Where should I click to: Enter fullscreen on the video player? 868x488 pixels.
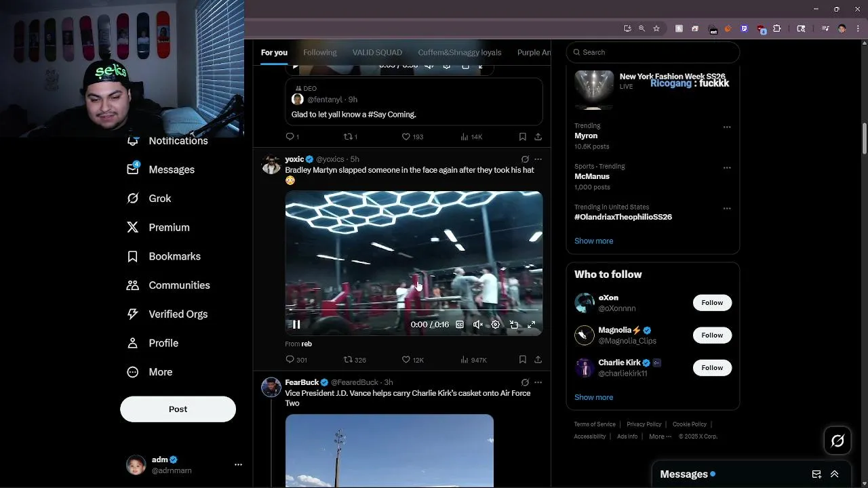coord(532,325)
